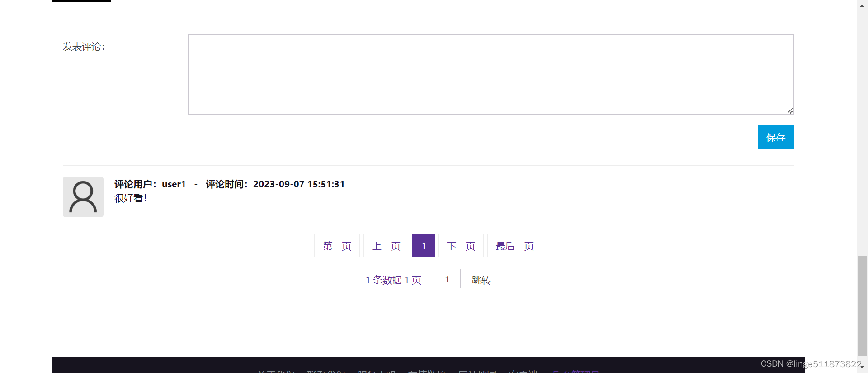Click the '1 条数据 1 页' summary text

point(393,280)
